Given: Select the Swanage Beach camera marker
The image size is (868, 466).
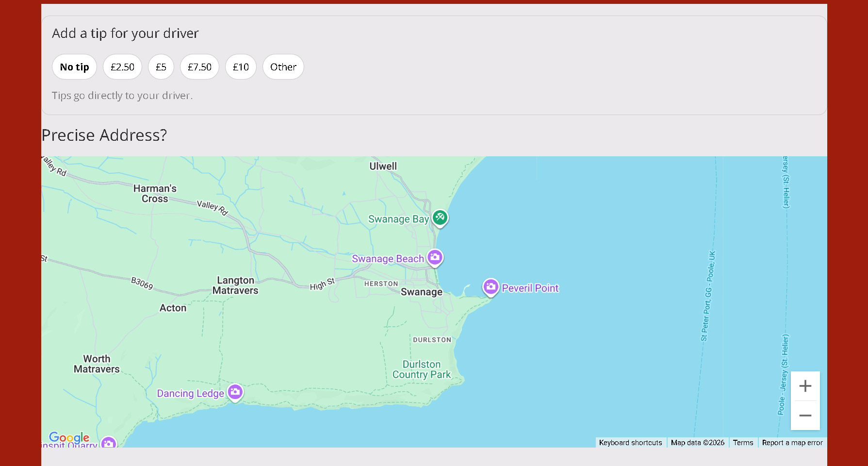Looking at the screenshot, I should click(435, 258).
